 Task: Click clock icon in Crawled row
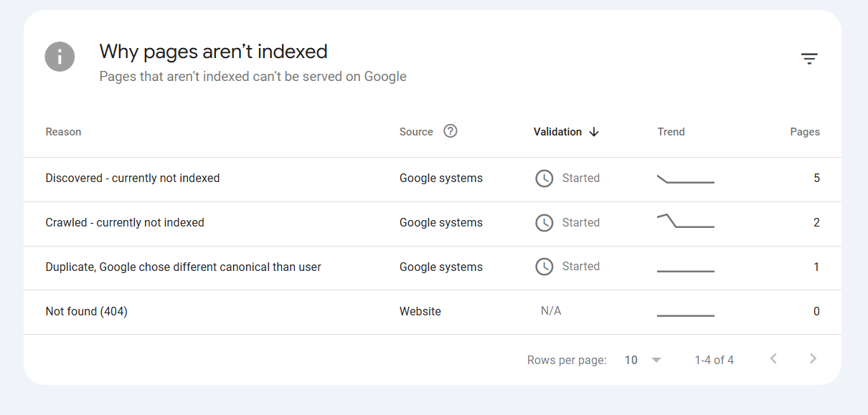544,223
